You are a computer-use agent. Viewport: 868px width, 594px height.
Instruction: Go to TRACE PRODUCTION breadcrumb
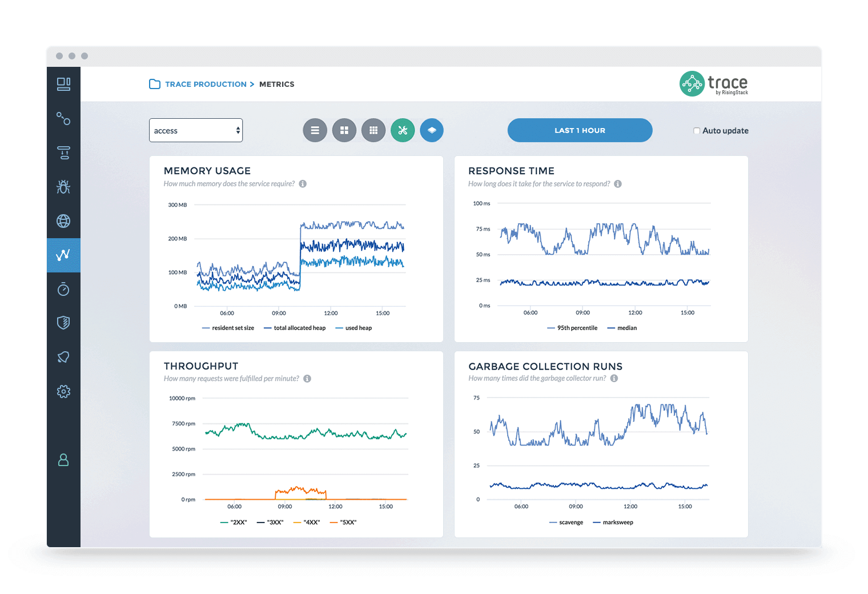click(206, 84)
